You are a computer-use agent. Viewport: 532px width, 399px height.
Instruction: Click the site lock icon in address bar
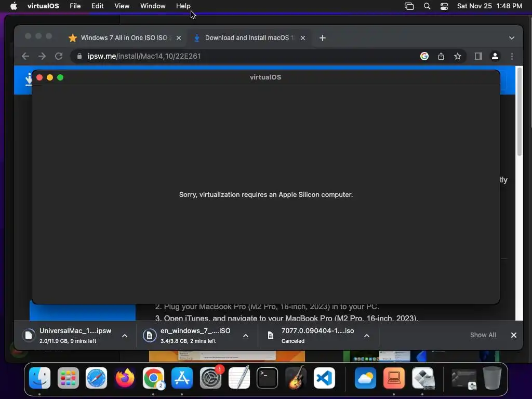coord(79,56)
